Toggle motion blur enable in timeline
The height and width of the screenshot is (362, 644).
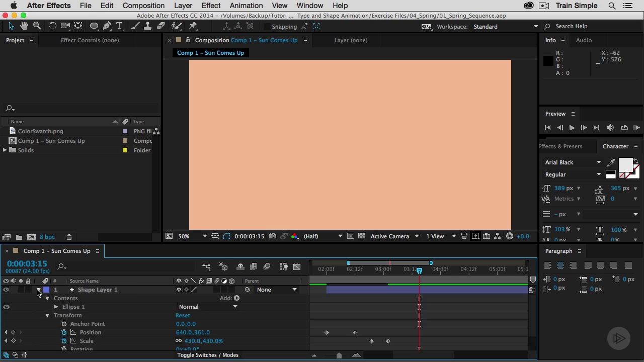click(x=267, y=266)
